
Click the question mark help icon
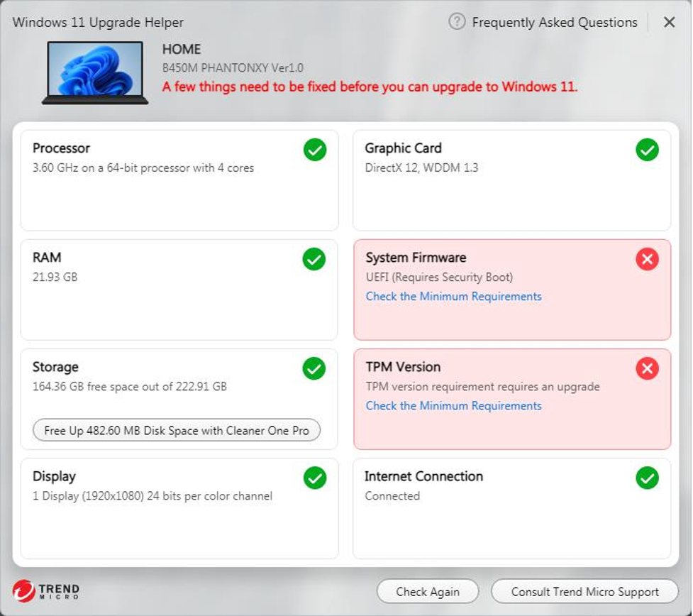tap(457, 22)
